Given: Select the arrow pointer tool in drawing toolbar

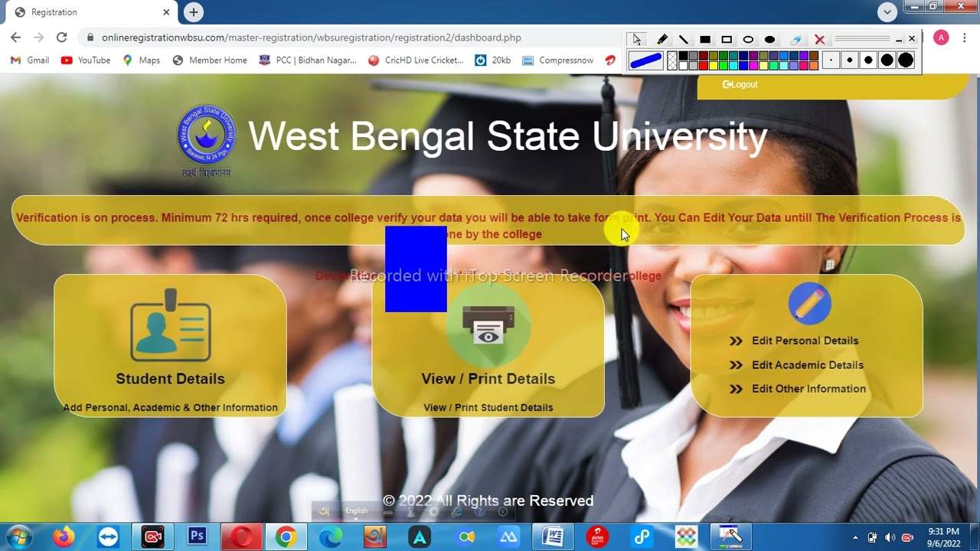Looking at the screenshot, I should (637, 39).
